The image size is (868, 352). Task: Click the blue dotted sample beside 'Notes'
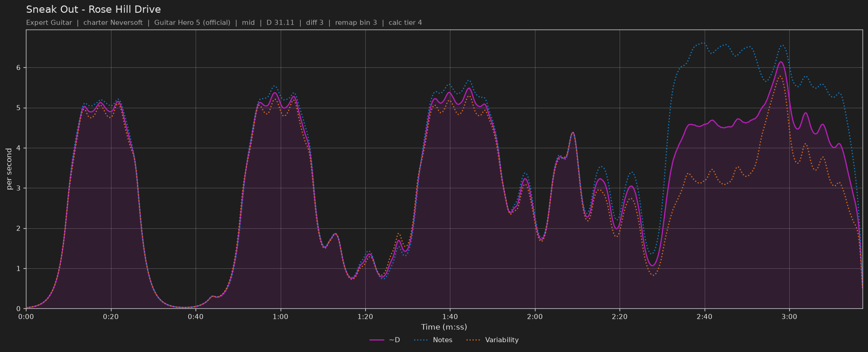pos(421,340)
